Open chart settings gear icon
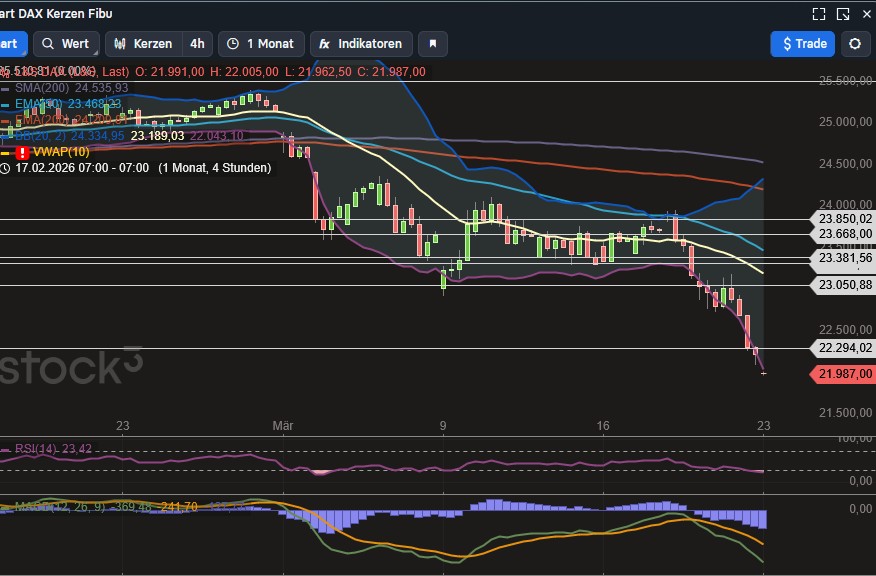 click(855, 44)
